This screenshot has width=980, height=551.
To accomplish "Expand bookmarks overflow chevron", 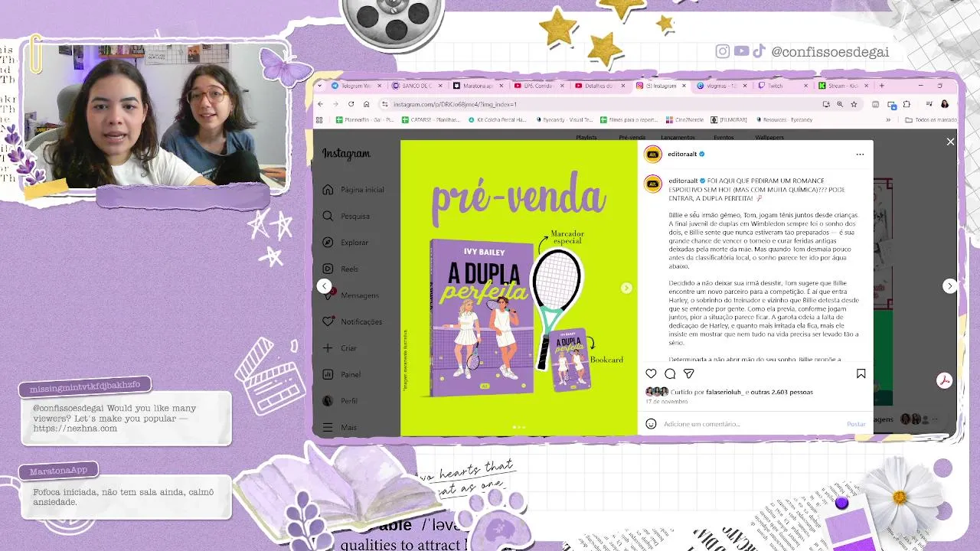I will click(x=888, y=119).
